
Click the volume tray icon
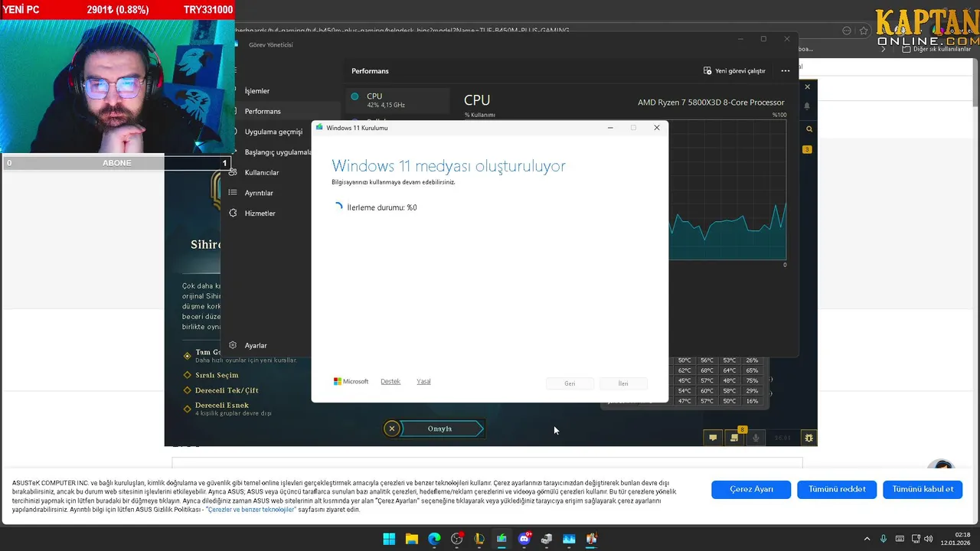(928, 539)
